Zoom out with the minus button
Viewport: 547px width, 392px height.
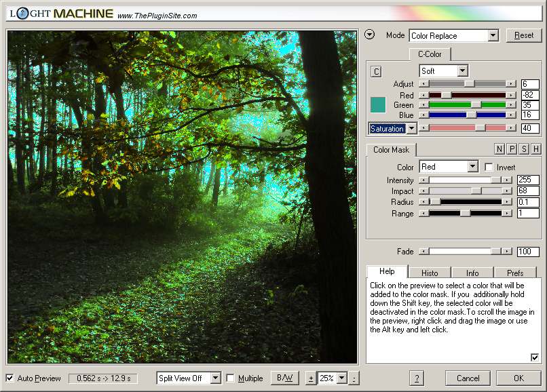tap(354, 378)
